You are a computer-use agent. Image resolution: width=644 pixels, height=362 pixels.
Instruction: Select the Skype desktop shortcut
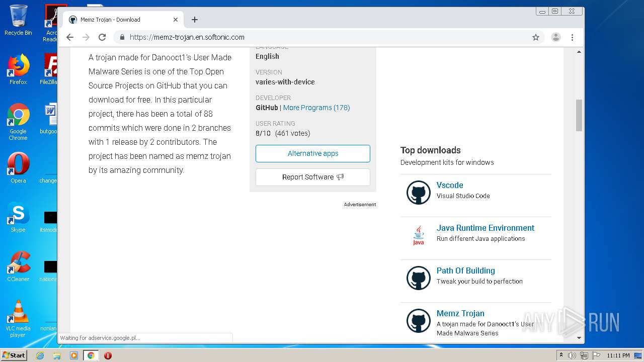[x=18, y=217]
